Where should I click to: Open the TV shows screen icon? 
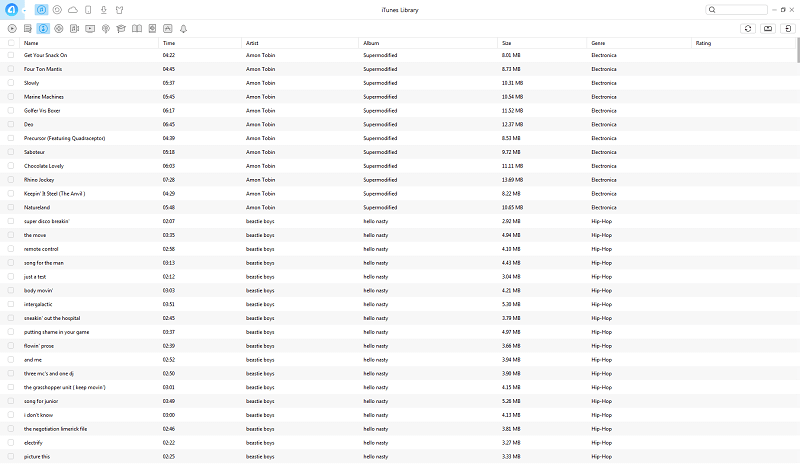tap(90, 29)
